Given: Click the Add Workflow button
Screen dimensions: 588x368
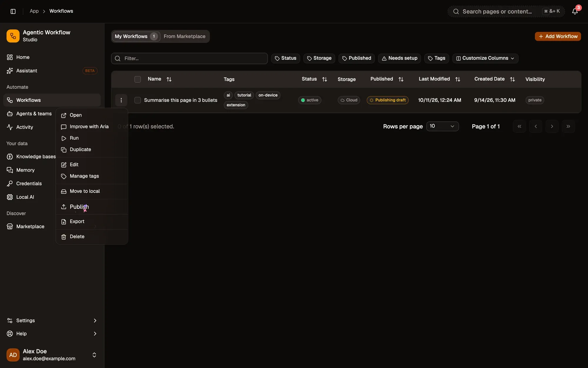Looking at the screenshot, I should point(558,36).
